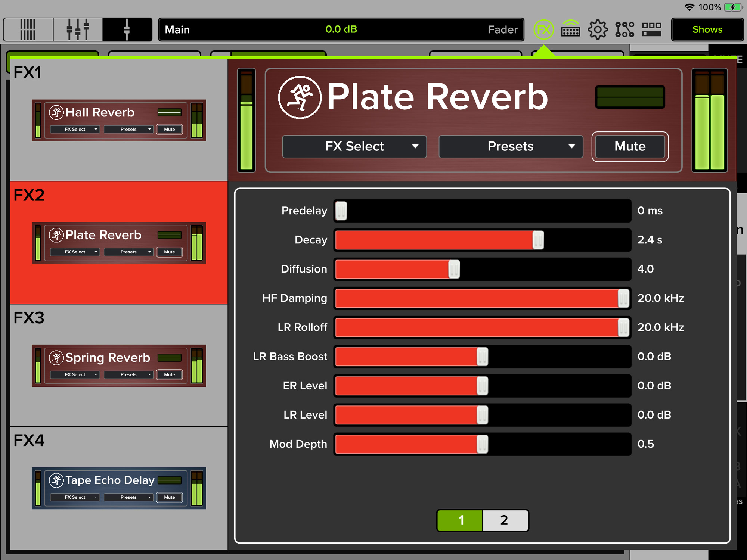Select the single channel view icon
The height and width of the screenshot is (560, 747).
[127, 29]
